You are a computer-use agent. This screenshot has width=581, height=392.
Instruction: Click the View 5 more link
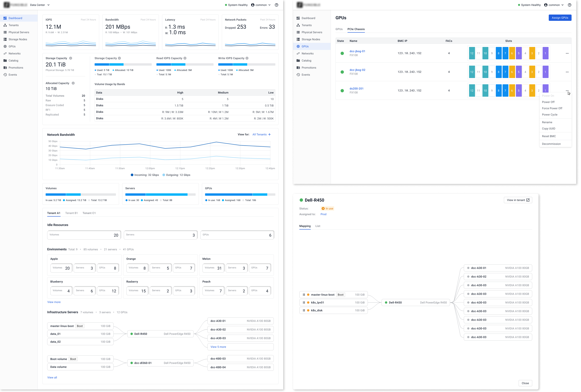coord(218,347)
